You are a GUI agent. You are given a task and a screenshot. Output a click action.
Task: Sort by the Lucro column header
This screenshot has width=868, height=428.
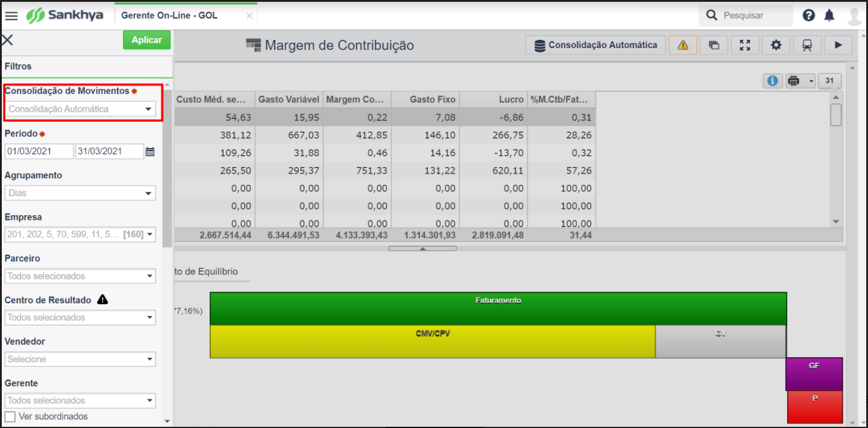(493, 99)
